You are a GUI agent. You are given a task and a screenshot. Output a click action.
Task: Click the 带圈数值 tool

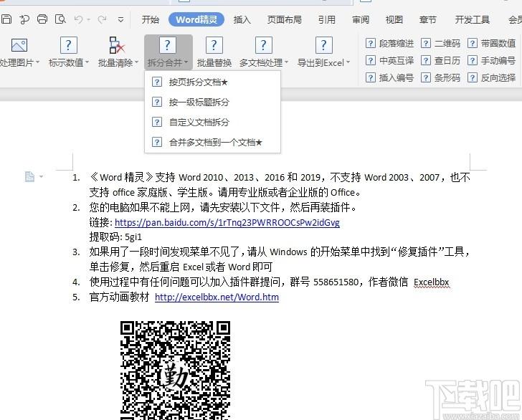click(491, 43)
